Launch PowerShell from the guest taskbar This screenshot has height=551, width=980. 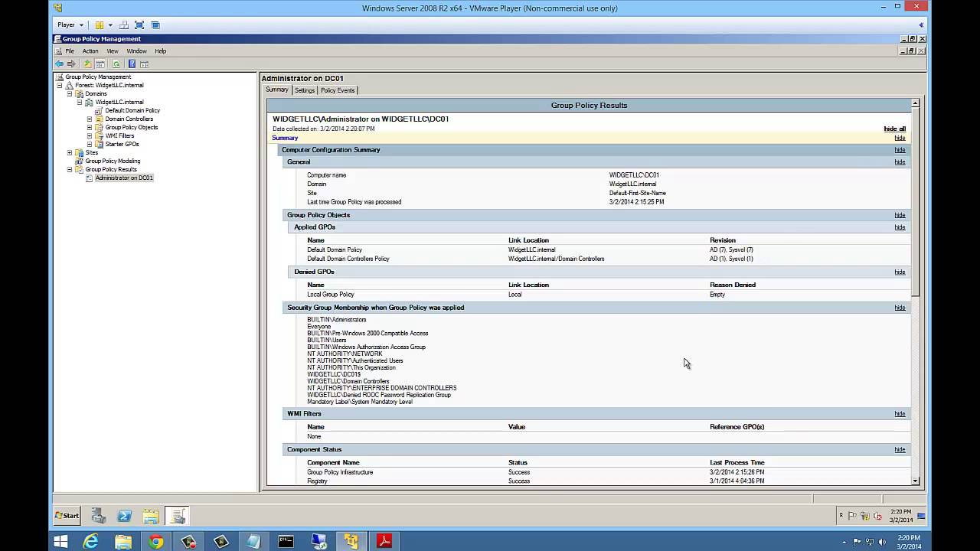click(x=124, y=516)
